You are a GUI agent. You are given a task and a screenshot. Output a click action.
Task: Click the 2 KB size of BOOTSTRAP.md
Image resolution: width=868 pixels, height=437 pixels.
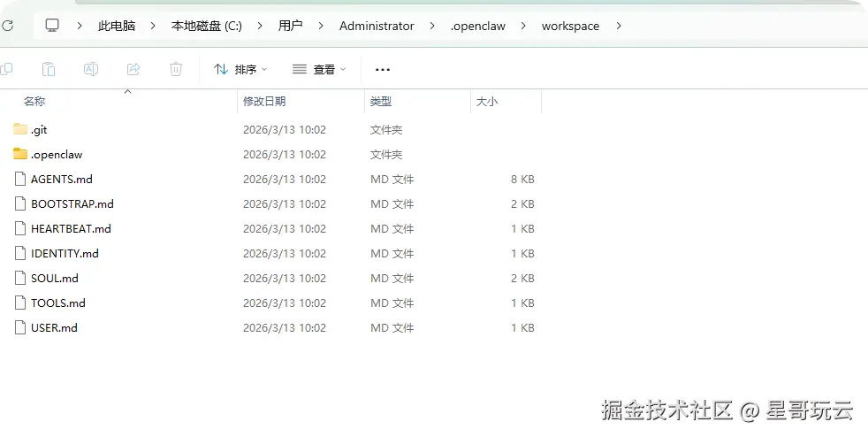[x=522, y=203]
